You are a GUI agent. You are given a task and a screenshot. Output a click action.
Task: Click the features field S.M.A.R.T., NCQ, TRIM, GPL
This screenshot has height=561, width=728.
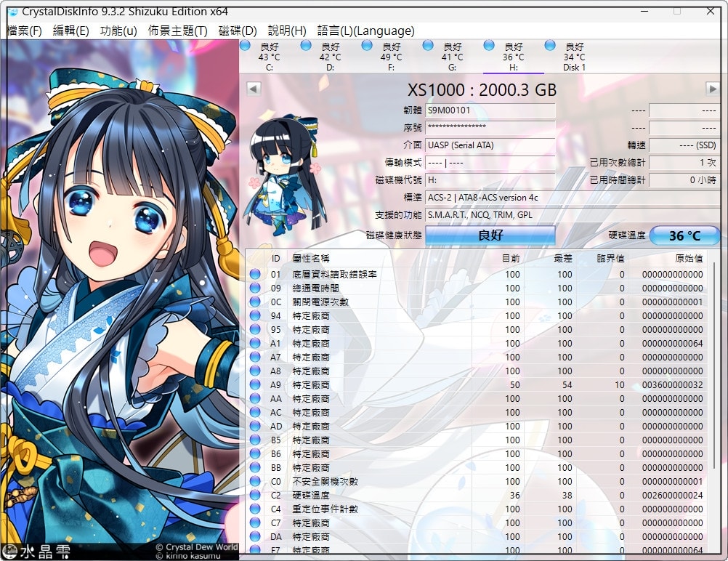[573, 215]
